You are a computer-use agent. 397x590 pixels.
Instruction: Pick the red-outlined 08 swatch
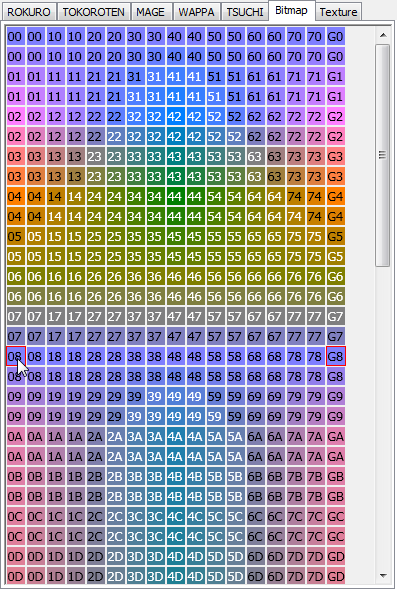(15, 356)
